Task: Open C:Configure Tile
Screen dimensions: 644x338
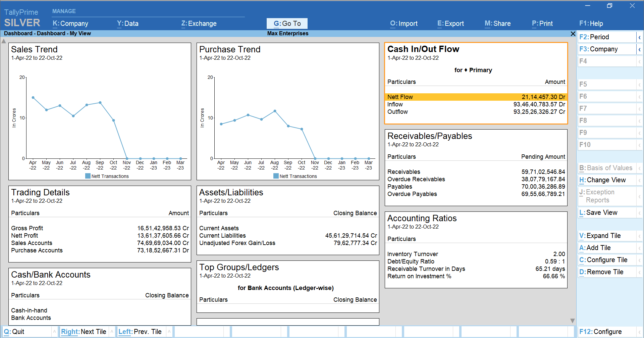Action: tap(603, 259)
